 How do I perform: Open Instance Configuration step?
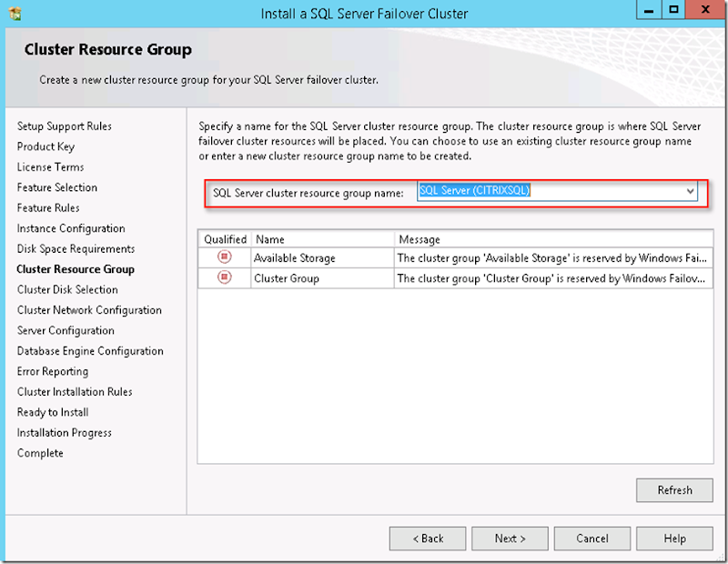coord(71,228)
